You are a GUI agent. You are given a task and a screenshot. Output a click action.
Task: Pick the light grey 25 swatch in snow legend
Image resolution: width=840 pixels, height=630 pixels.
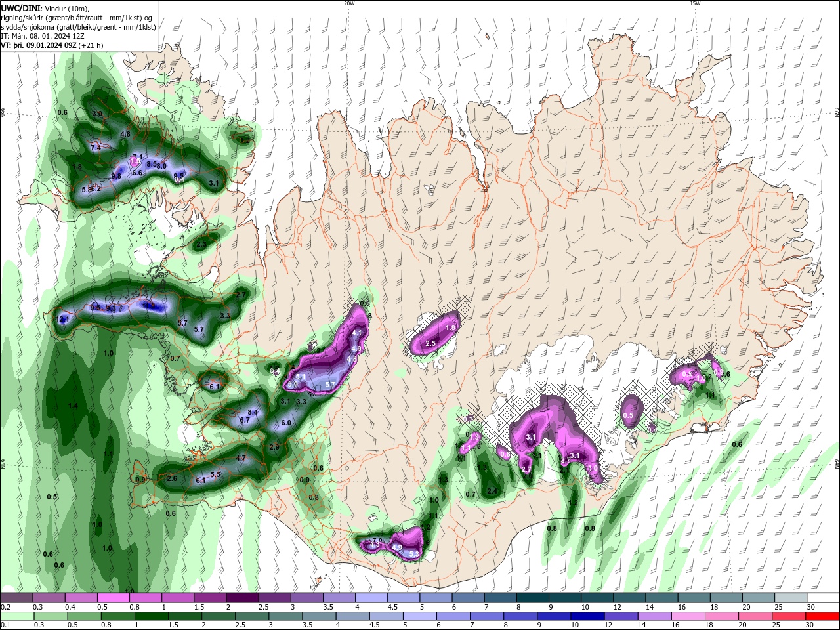(791, 598)
